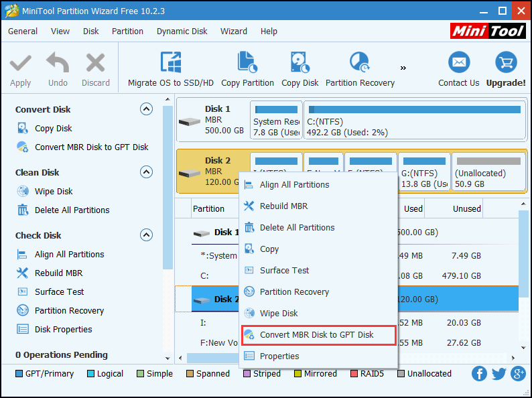Open the General menu
This screenshot has height=398, width=532.
click(x=23, y=31)
